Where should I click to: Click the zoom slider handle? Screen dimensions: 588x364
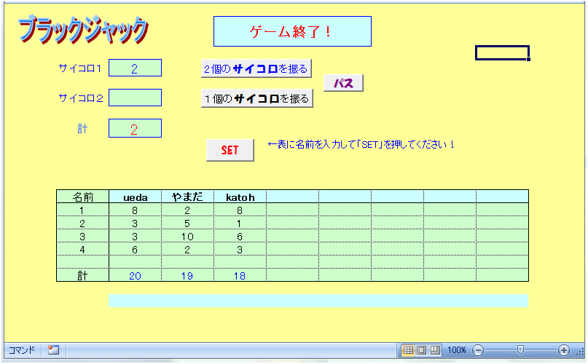pyautogui.click(x=520, y=350)
